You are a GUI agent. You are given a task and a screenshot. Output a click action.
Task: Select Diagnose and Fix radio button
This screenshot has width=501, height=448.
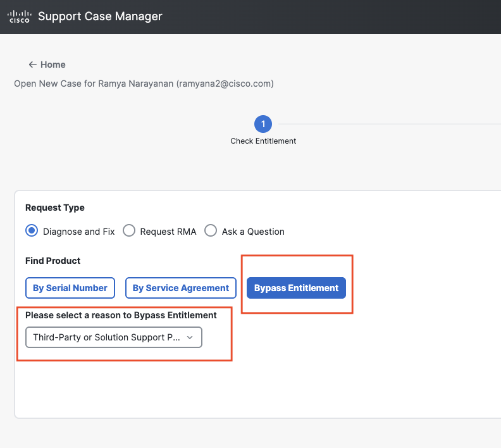32,230
